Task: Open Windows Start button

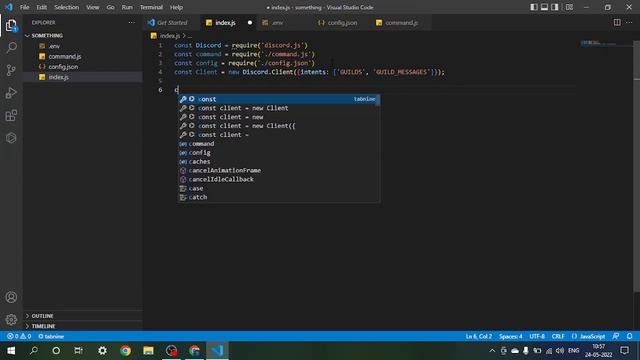Action: (11, 351)
